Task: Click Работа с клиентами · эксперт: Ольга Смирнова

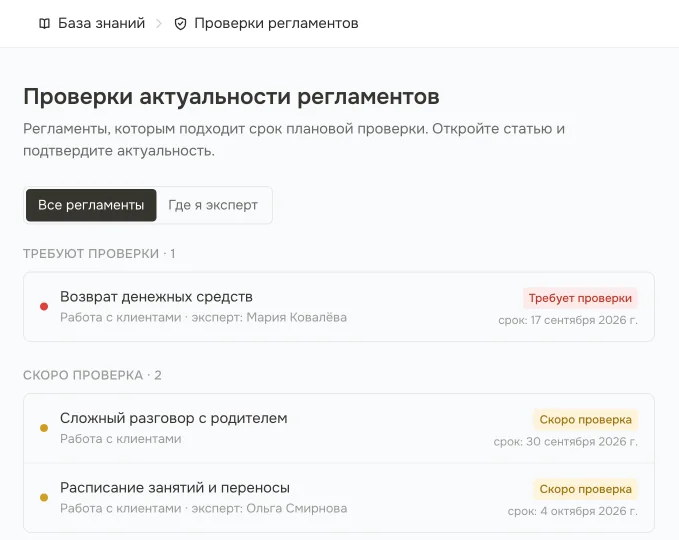Action: coord(204,508)
